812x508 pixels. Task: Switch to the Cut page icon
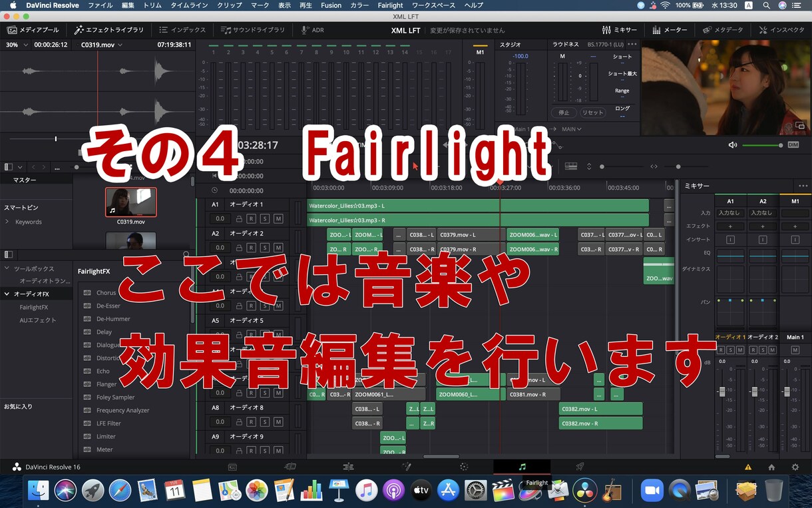290,467
